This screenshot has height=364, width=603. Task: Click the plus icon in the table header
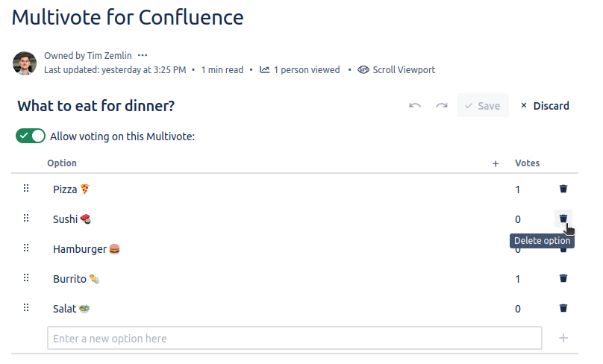click(x=496, y=163)
